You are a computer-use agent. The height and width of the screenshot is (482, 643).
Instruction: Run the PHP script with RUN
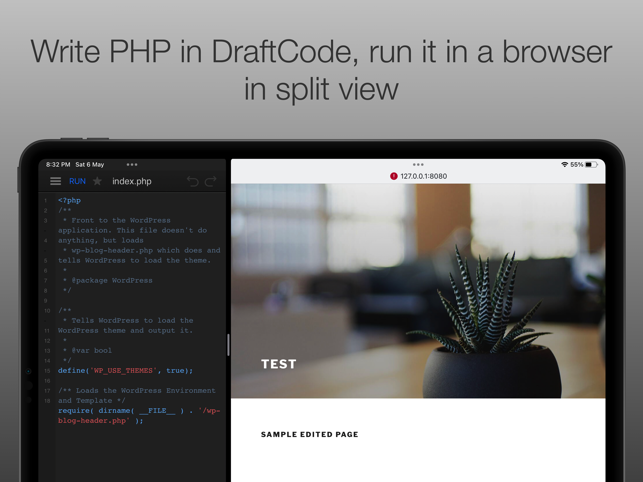pyautogui.click(x=77, y=181)
